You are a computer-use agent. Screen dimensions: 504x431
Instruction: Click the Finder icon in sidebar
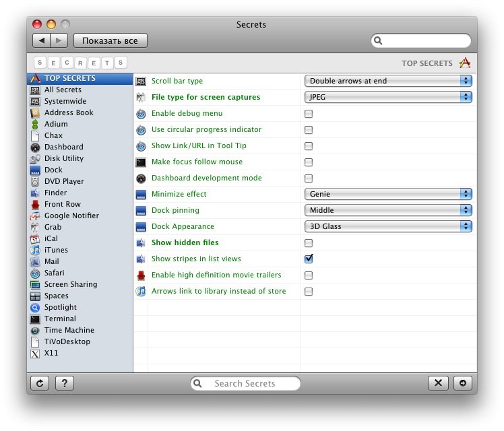[35, 193]
